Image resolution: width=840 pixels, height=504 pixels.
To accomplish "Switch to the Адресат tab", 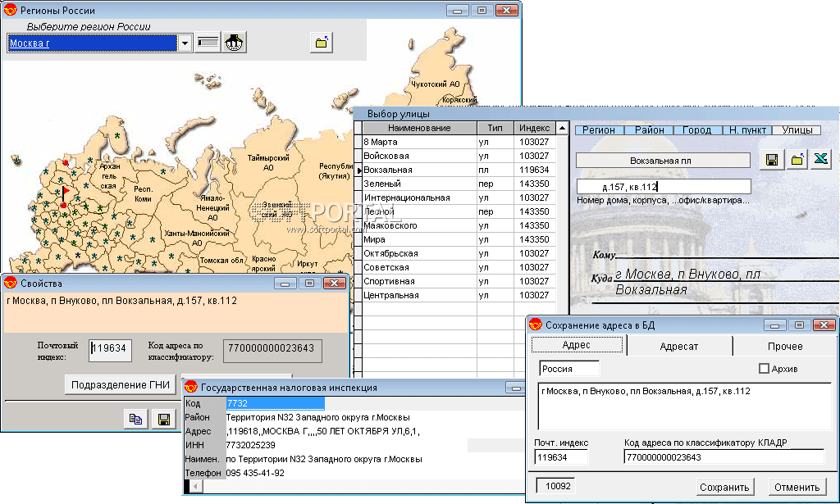I will [679, 346].
